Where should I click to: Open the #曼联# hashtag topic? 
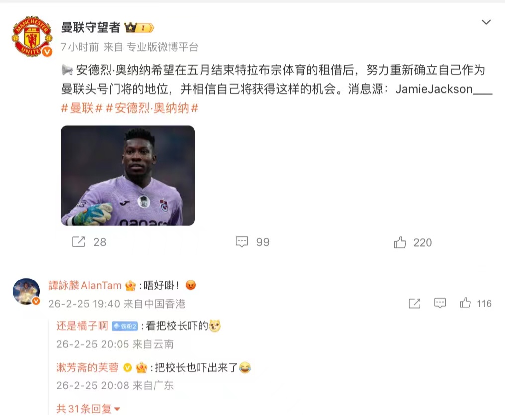(82, 108)
